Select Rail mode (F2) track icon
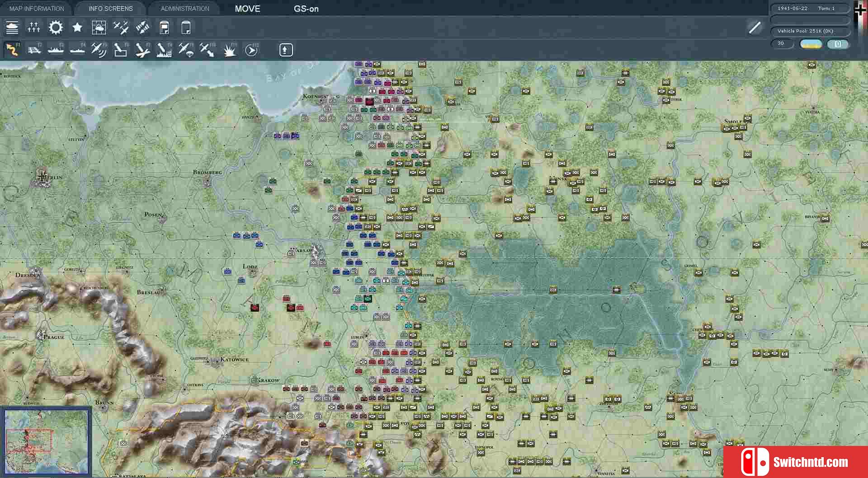Viewport: 868px width, 478px height. [34, 50]
